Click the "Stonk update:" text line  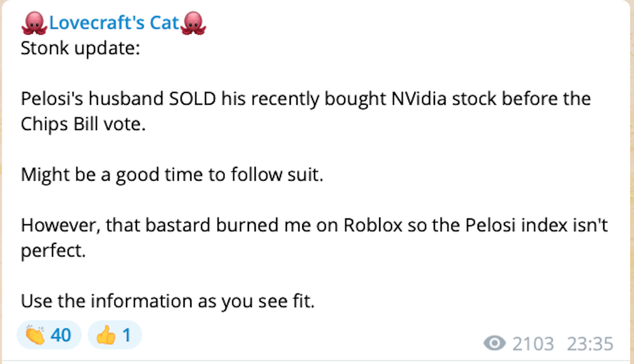coord(80,48)
